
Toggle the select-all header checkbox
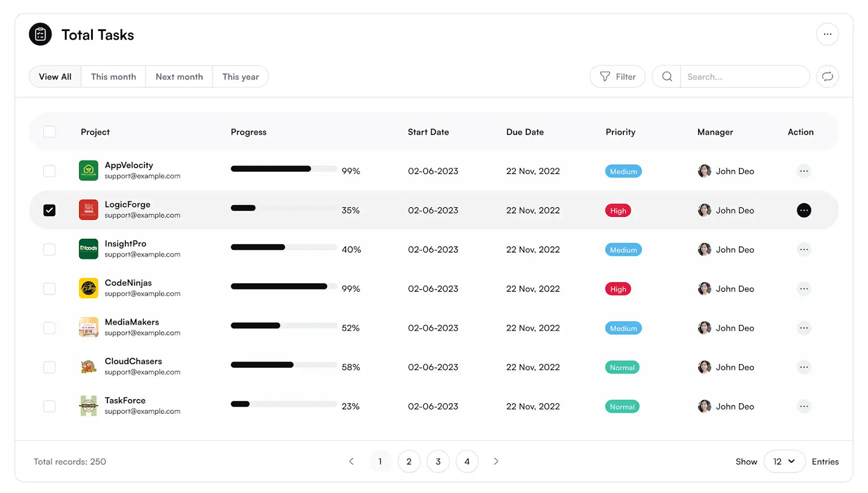[49, 132]
